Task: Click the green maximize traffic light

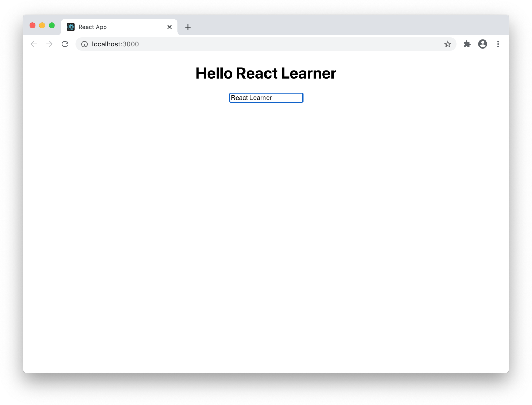Action: (52, 25)
